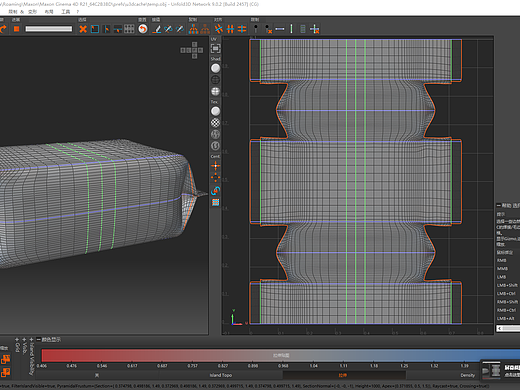
Task: Switch to the Density tab
Action: 468,375
